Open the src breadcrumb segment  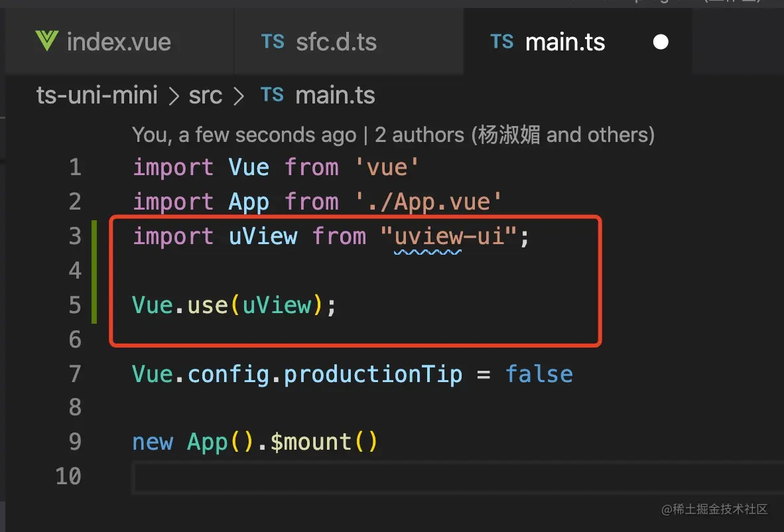tap(206, 96)
